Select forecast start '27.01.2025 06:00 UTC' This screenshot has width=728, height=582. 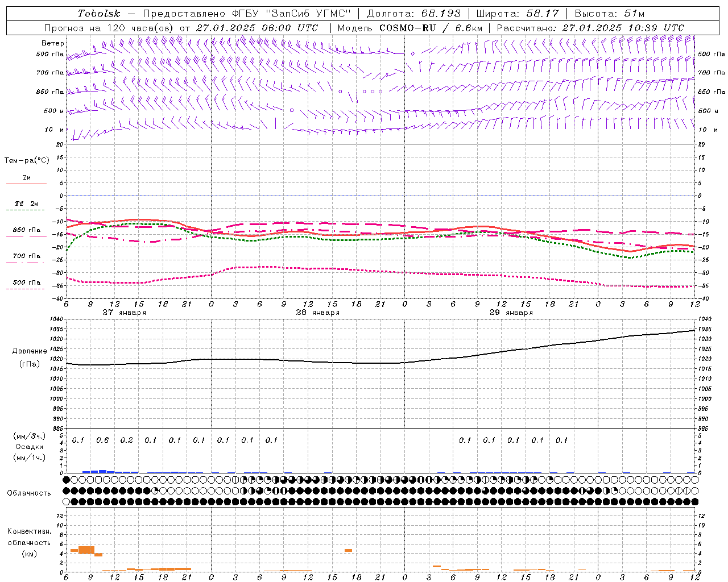pos(257,28)
